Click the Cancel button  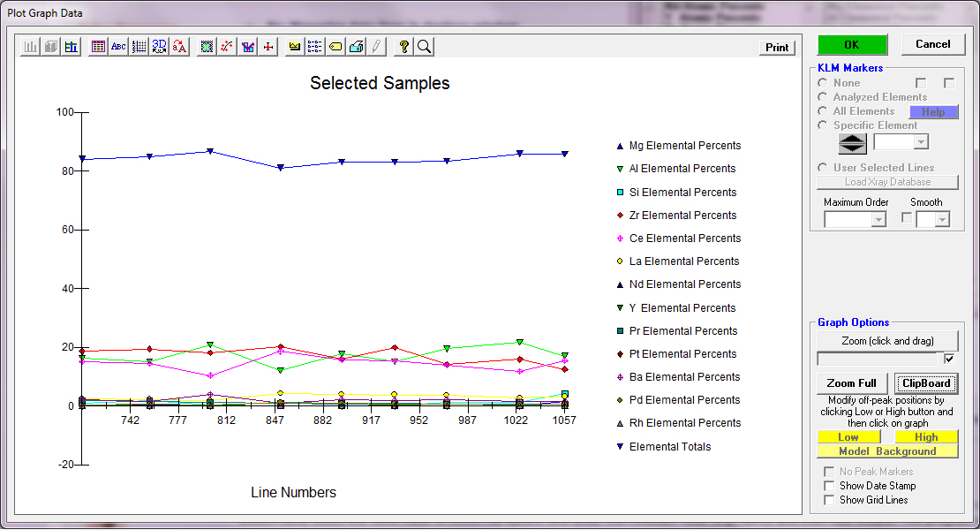(932, 44)
